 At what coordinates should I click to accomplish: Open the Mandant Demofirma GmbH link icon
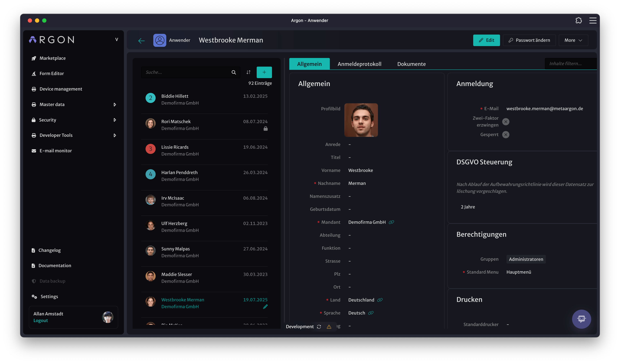391,222
